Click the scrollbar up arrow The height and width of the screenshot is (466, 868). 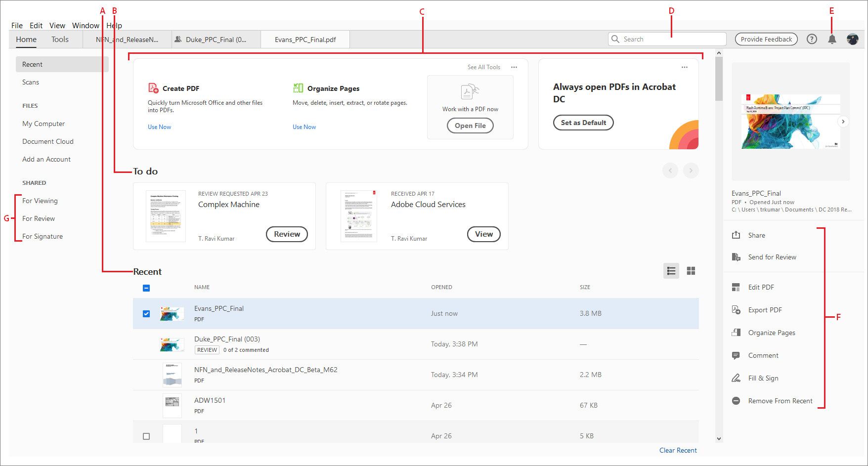719,53
